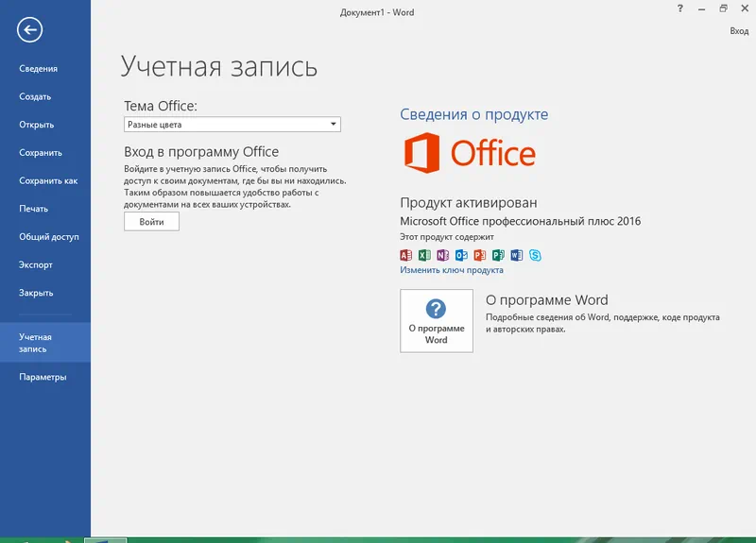Image resolution: width=756 pixels, height=543 pixels.
Task: Click the Войти sign-in button
Action: pos(151,222)
